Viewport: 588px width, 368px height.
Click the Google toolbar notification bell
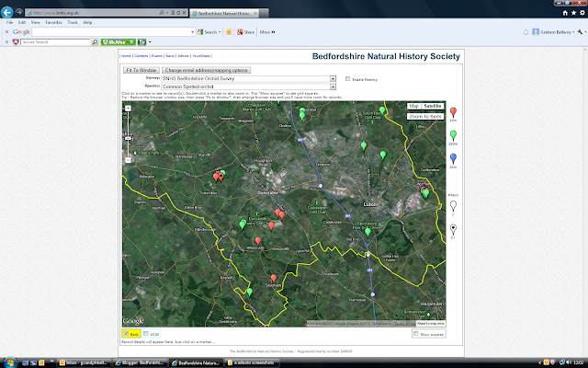coord(526,32)
